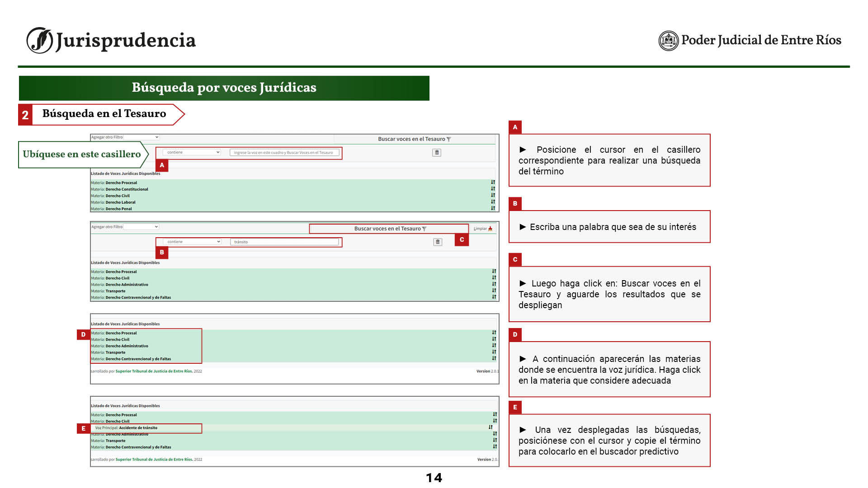Click Materia: Derecho Procesal in the step E panel
The image size is (868, 488).
113,415
